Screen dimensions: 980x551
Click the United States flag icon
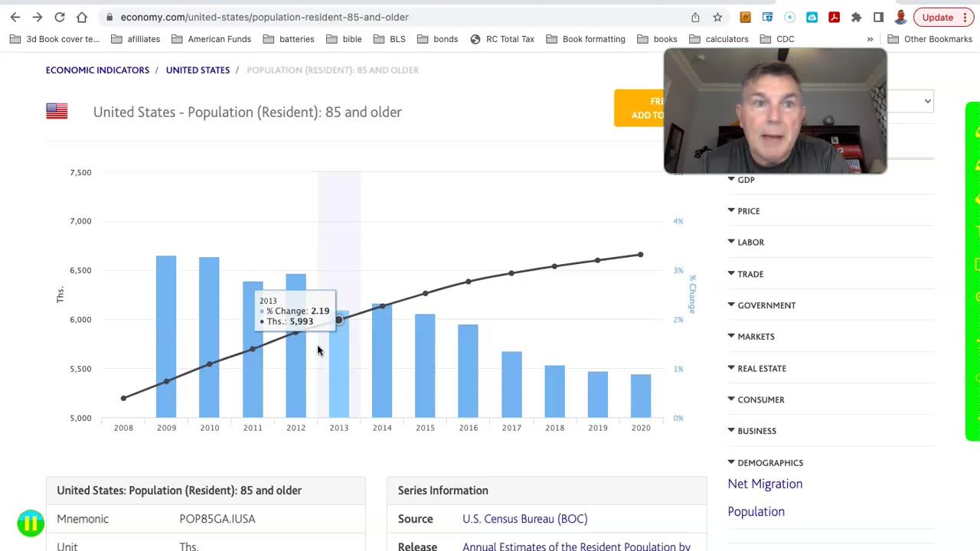57,111
